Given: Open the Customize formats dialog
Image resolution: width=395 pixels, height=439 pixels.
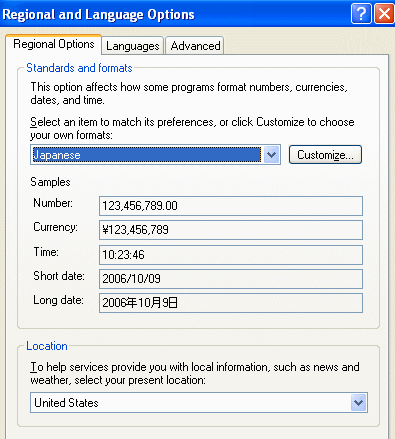Looking at the screenshot, I should pos(325,155).
